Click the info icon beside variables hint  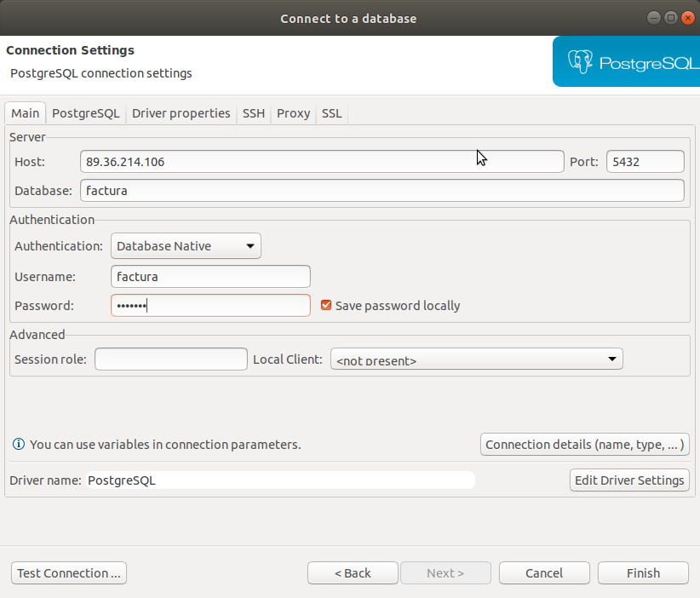coord(18,444)
